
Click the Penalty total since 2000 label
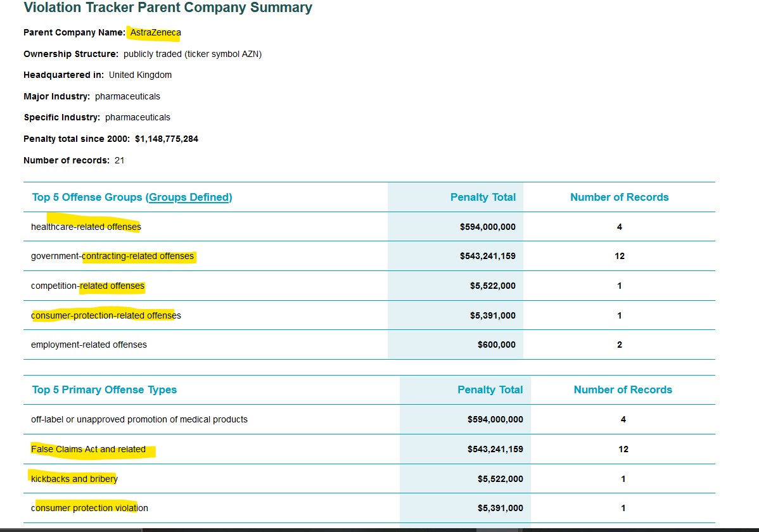77,139
